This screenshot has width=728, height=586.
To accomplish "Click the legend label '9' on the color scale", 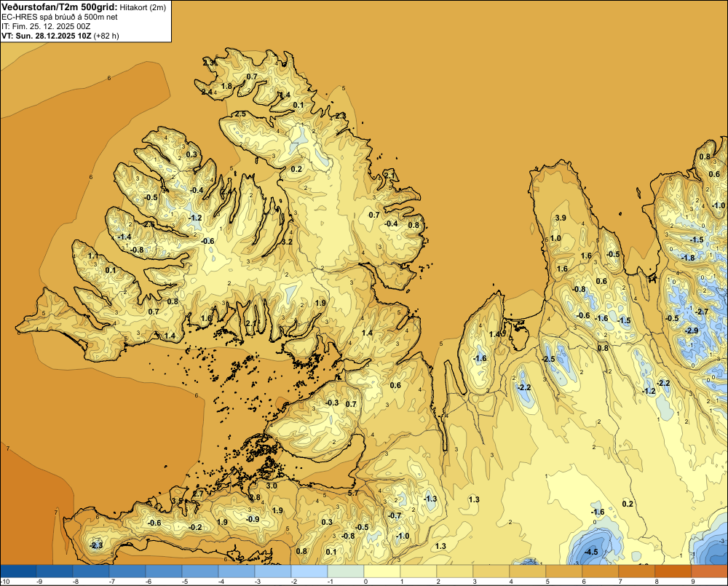I will 693,582.
